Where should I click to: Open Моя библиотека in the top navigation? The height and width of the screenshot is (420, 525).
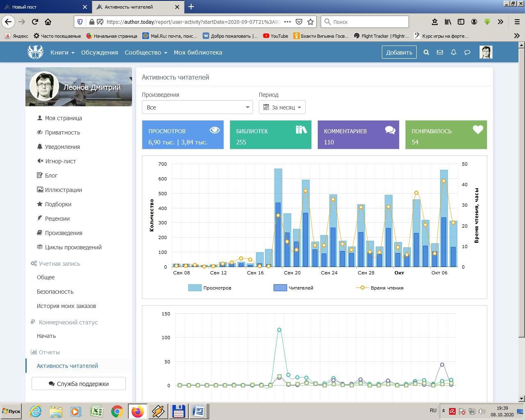[198, 52]
